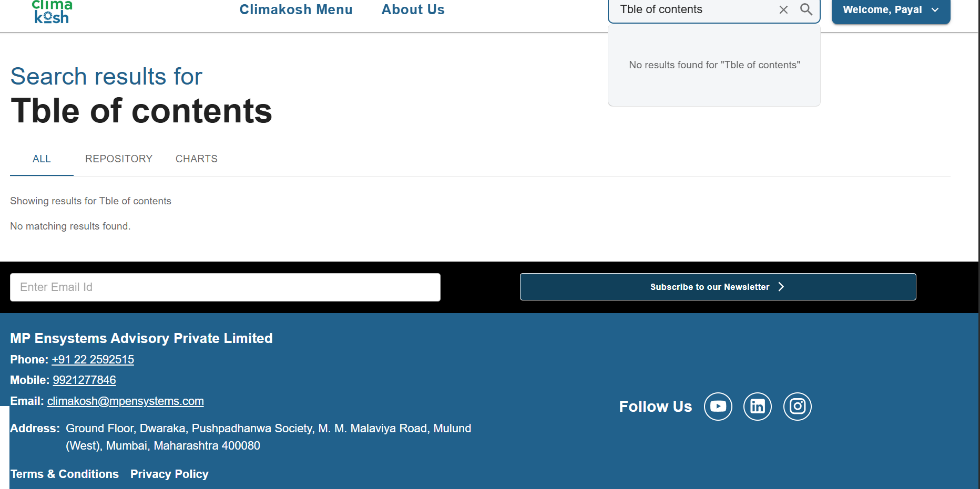Go to About Us page
The height and width of the screenshot is (489, 980).
pyautogui.click(x=413, y=9)
